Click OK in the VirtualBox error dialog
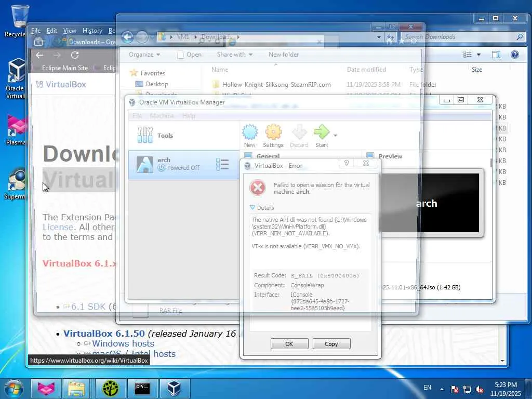 coord(289,344)
